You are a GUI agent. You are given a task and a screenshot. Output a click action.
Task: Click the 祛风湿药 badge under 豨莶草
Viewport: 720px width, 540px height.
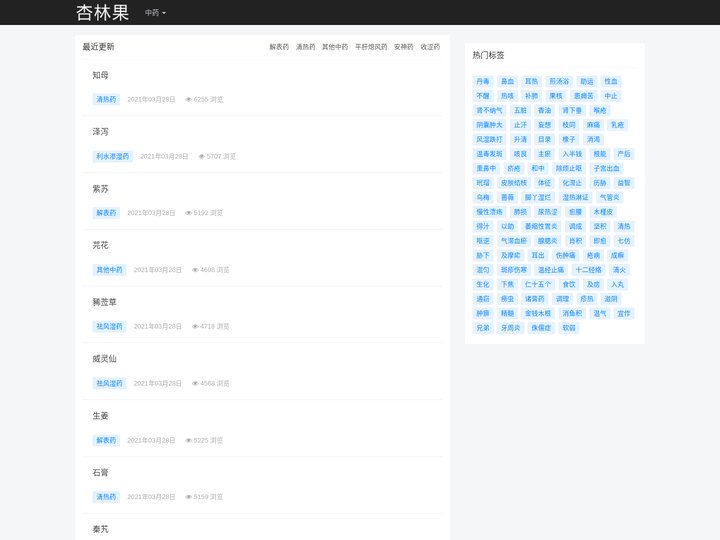coord(109,326)
